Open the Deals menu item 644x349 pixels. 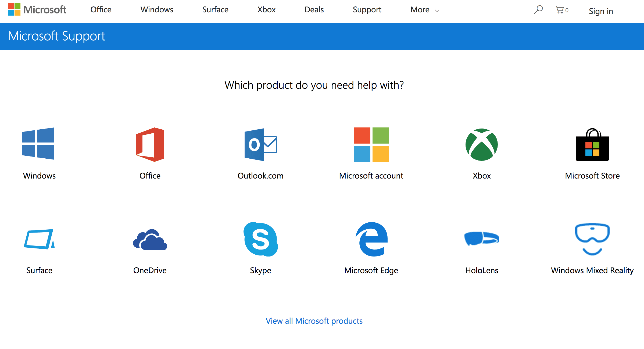tap(314, 10)
